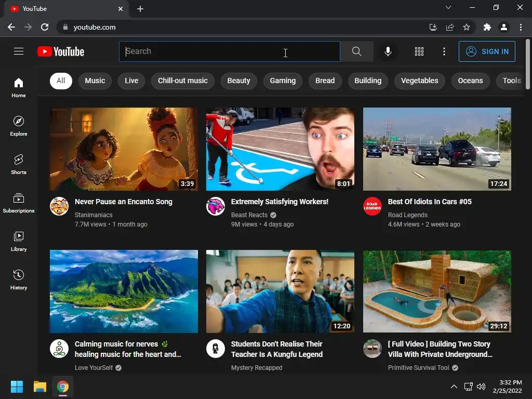Open Explore in the sidebar
Viewport: 532px width, 399px height.
(x=19, y=126)
